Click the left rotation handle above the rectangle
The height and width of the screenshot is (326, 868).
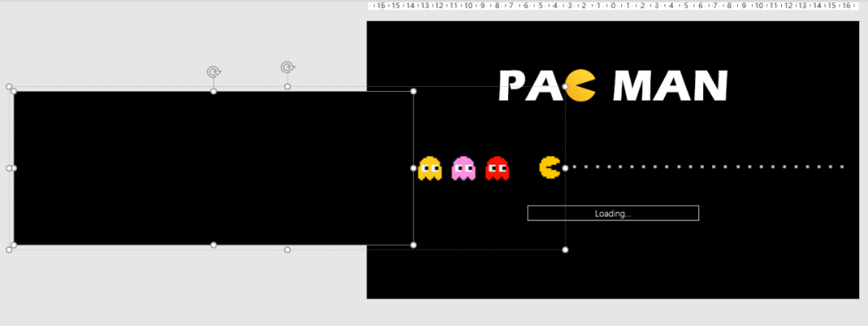[x=214, y=72]
